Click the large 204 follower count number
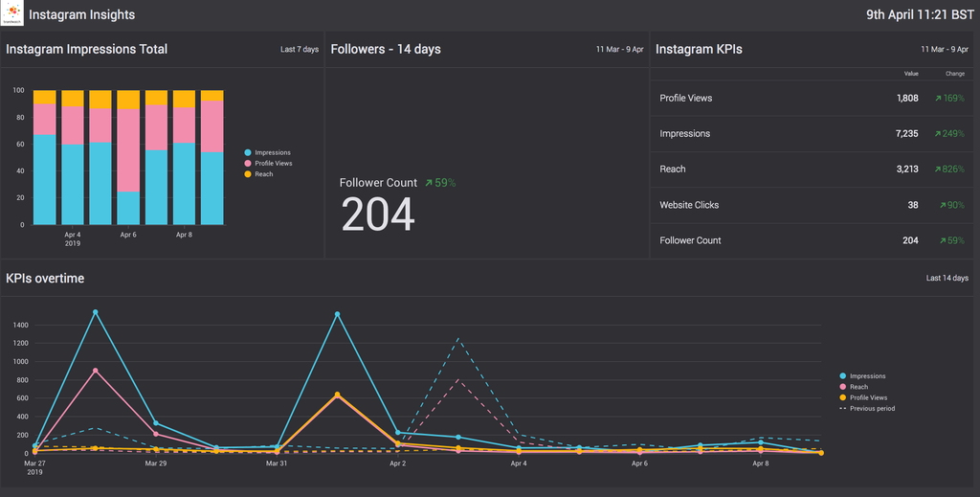The image size is (980, 497). tap(378, 215)
